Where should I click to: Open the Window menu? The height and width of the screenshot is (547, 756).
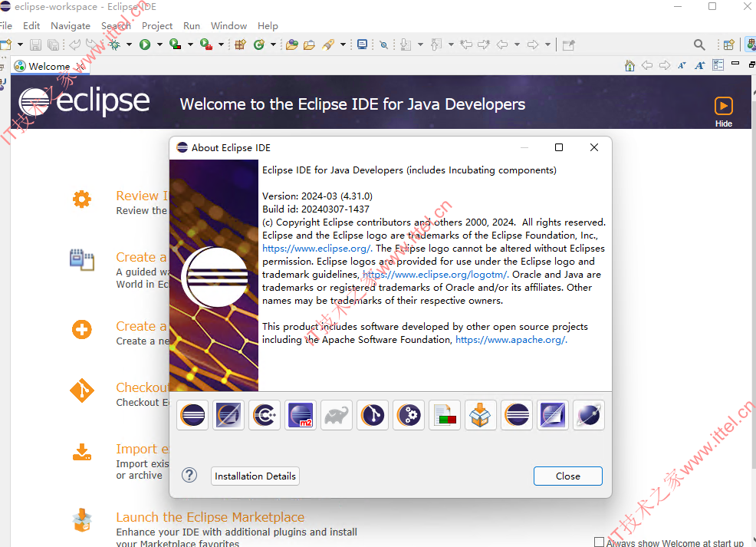point(228,26)
